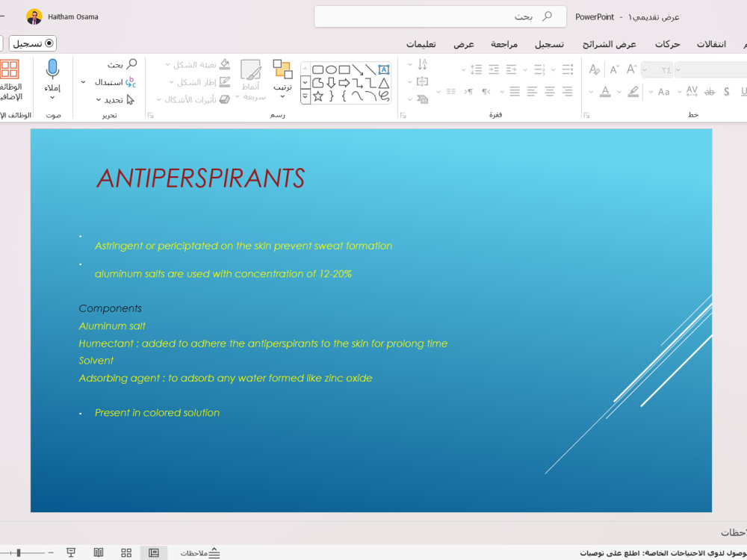Select the text box shape in gallery
The image size is (747, 560).
pyautogui.click(x=383, y=69)
